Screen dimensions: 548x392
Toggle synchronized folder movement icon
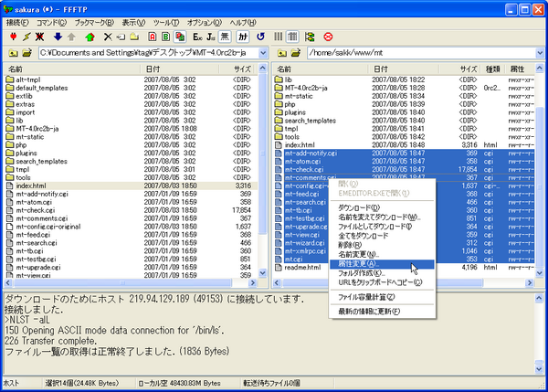[x=310, y=37]
